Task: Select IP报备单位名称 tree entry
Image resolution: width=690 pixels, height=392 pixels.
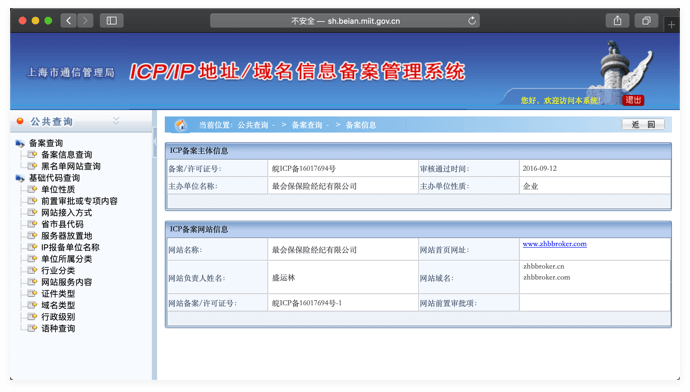Action: coord(70,247)
